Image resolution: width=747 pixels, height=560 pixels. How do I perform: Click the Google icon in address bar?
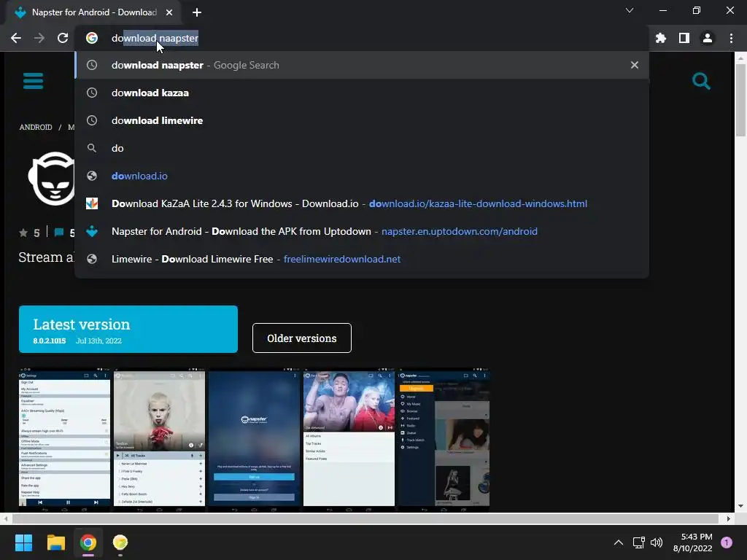tap(92, 38)
